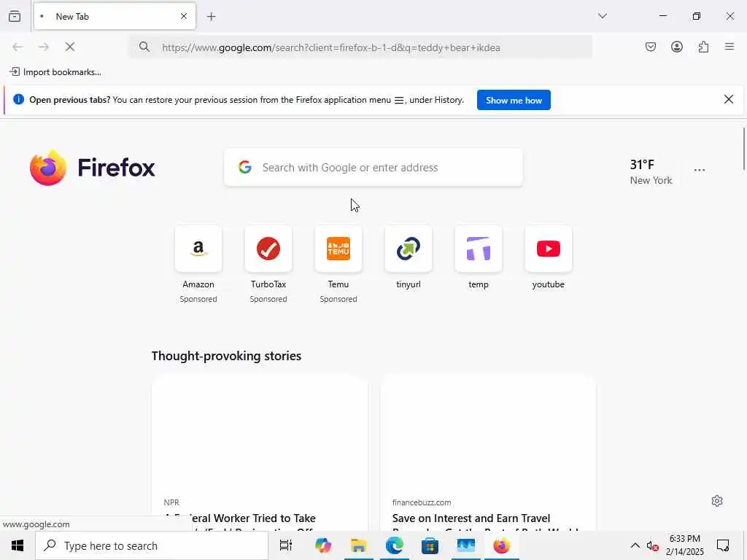Open Firefox account icon
This screenshot has height=560, width=747.
(x=676, y=47)
